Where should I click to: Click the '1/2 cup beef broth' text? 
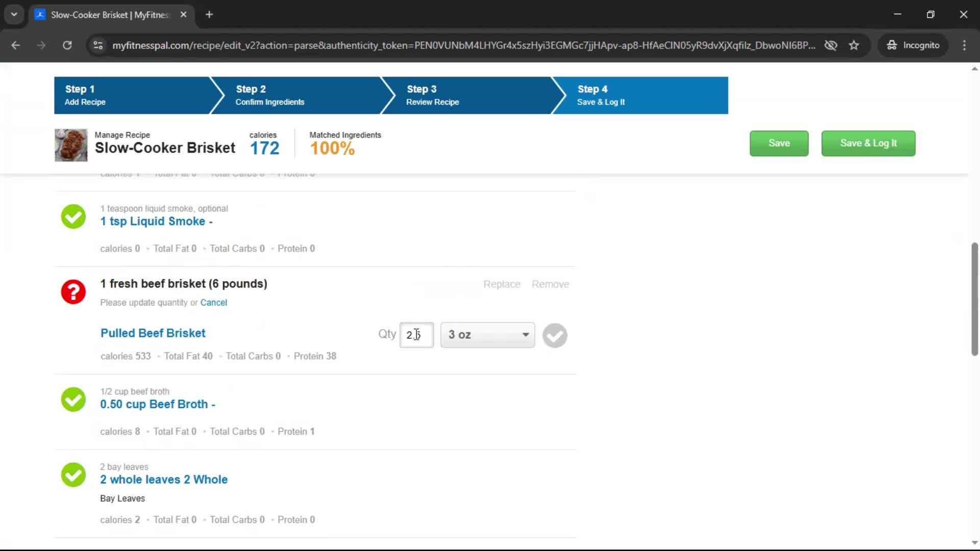pyautogui.click(x=135, y=391)
